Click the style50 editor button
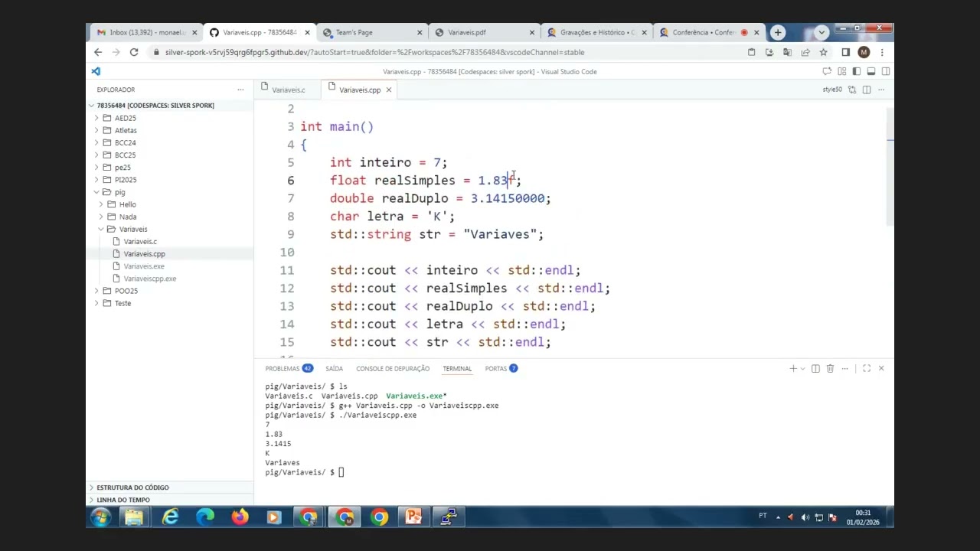Viewport: 980px width, 551px height. tap(832, 90)
